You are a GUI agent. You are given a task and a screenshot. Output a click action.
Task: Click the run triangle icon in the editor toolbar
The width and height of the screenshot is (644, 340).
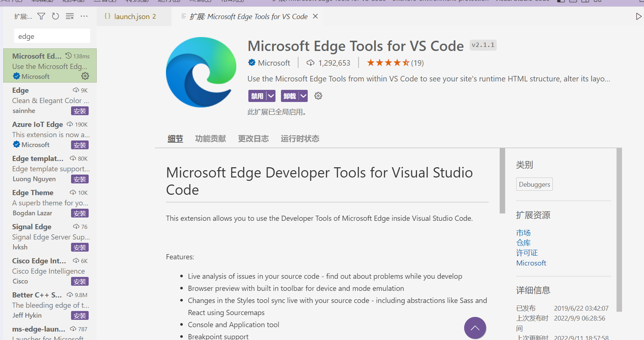[639, 17]
